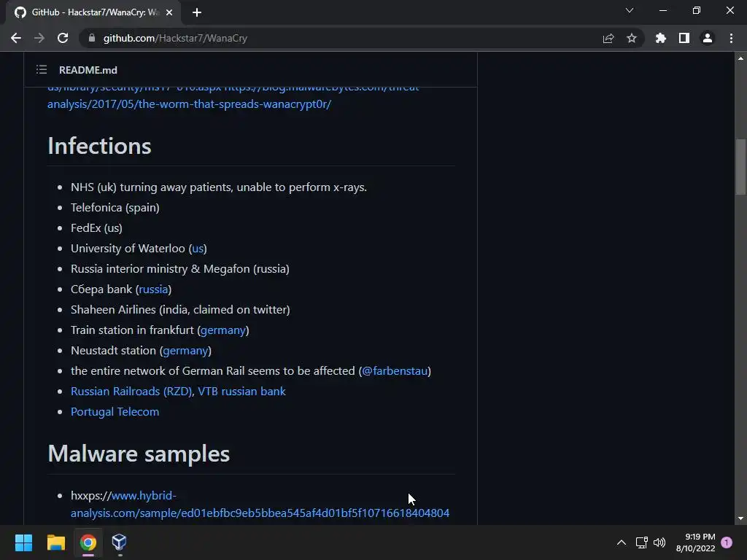The width and height of the screenshot is (747, 560).
Task: Click the 'Shaheen Airlines' list item
Action: click(x=180, y=309)
